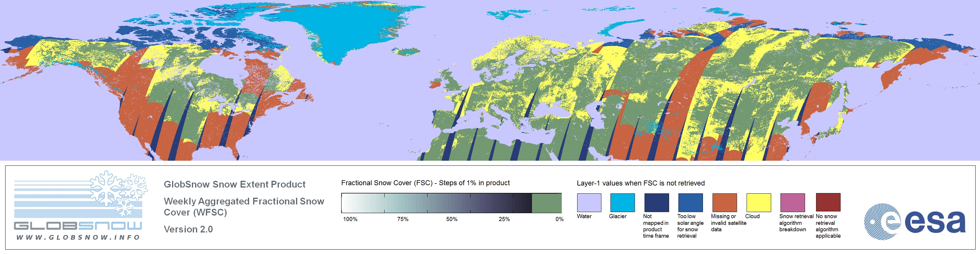980x254 pixels.
Task: Click the Water legend color swatch
Action: [x=589, y=203]
